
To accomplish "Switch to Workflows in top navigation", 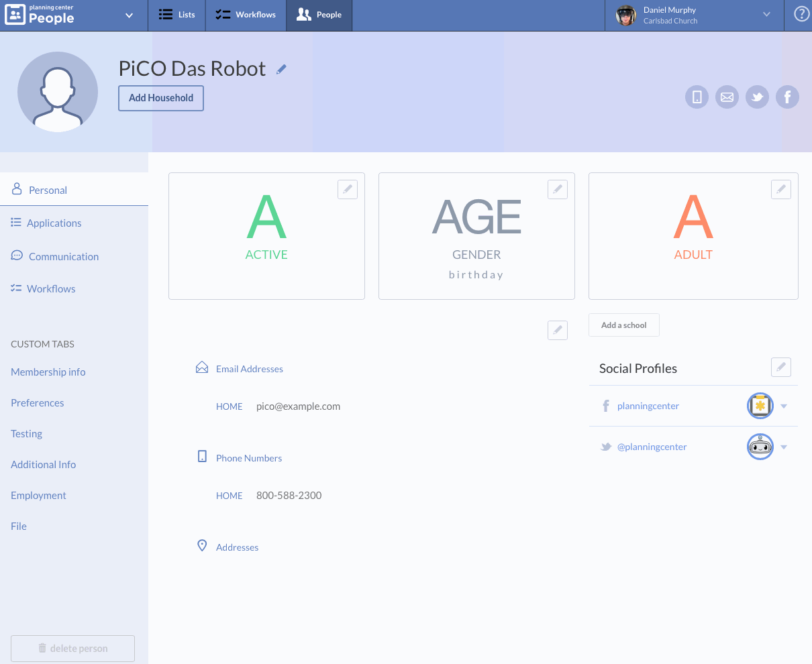I will pos(246,15).
